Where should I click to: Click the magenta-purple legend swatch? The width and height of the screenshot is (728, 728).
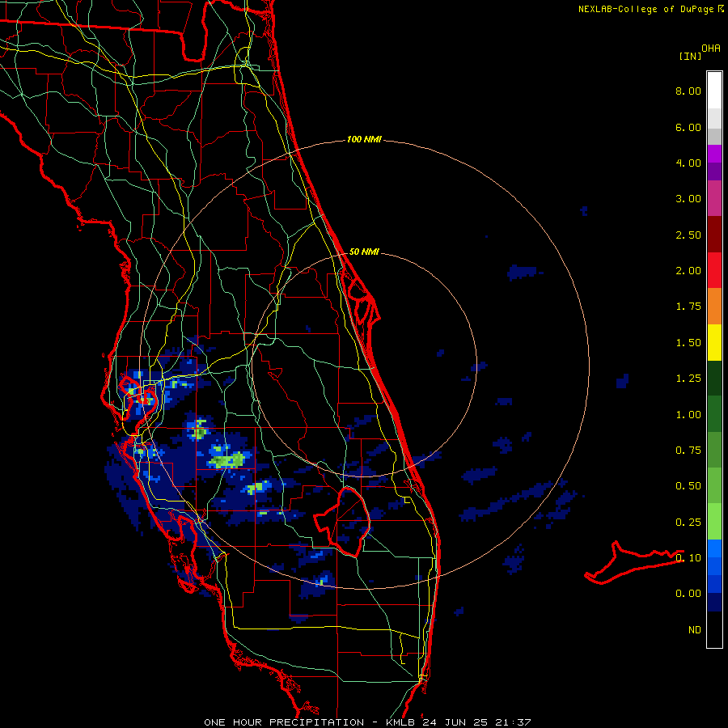click(x=714, y=198)
